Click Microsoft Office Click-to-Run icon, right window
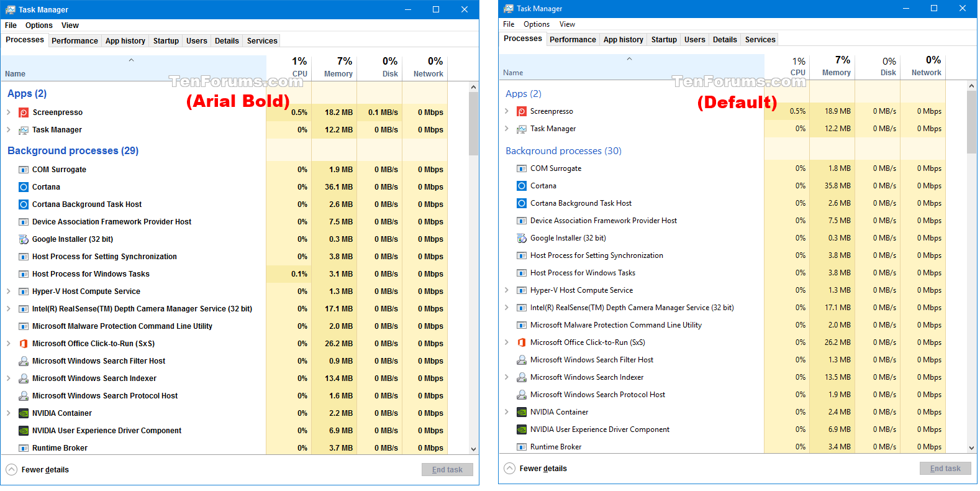 pos(522,342)
